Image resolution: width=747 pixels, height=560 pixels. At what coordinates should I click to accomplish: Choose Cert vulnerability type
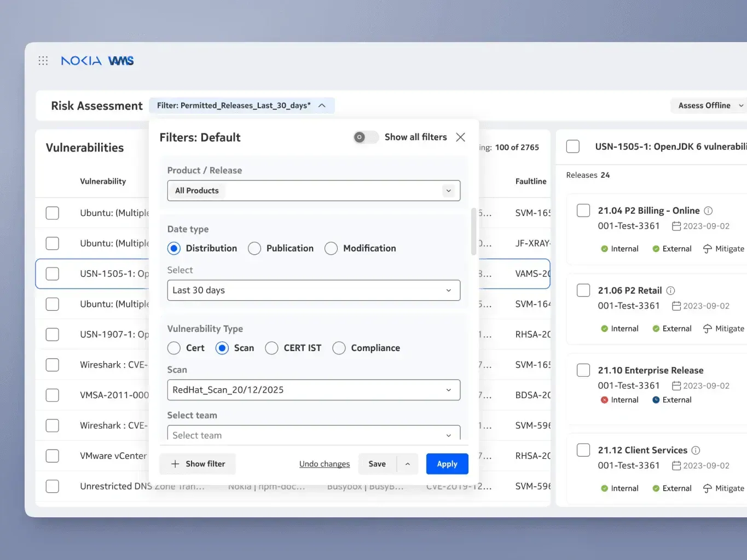[174, 348]
